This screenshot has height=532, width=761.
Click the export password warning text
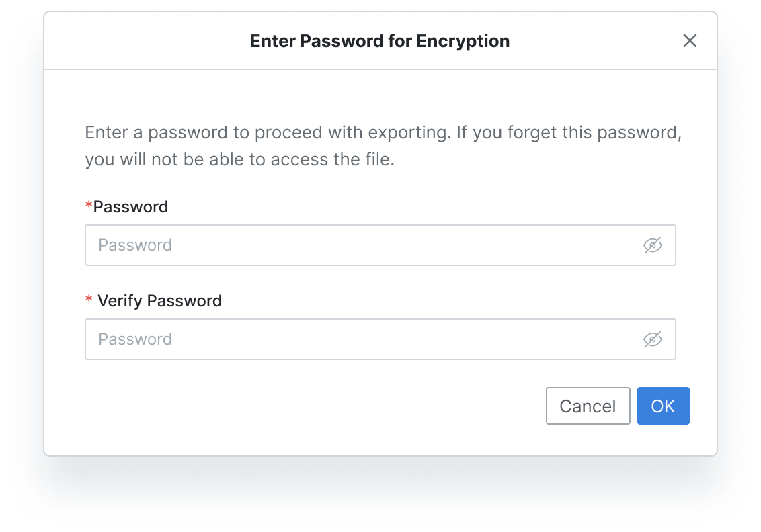[383, 146]
